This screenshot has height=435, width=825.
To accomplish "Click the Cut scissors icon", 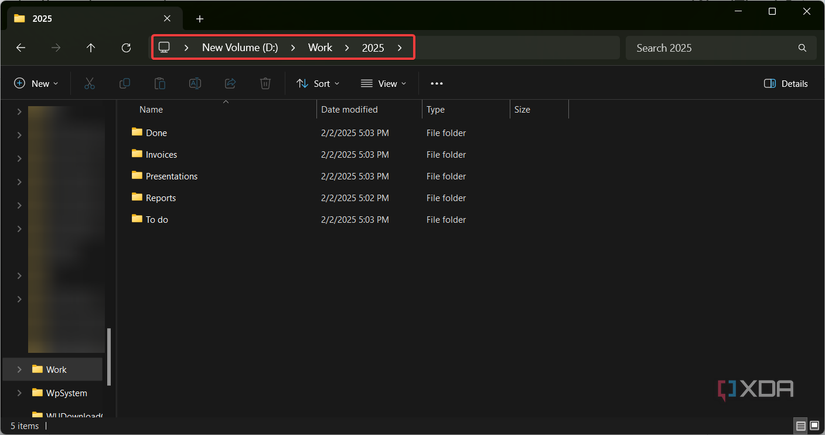I will coord(89,84).
